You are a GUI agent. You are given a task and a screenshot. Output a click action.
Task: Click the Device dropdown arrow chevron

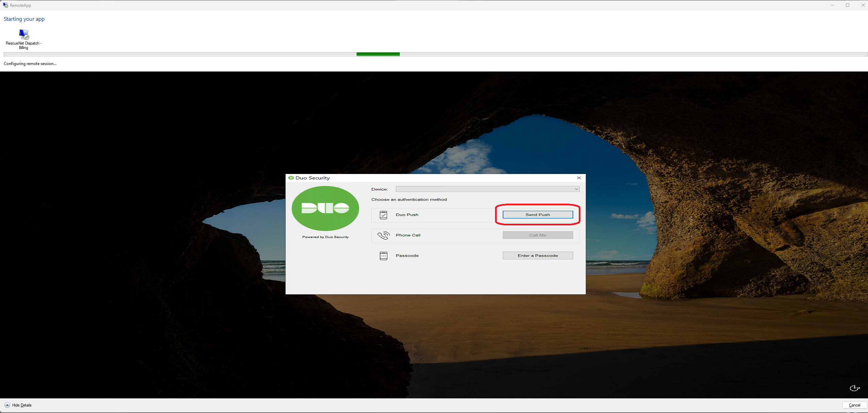click(576, 189)
